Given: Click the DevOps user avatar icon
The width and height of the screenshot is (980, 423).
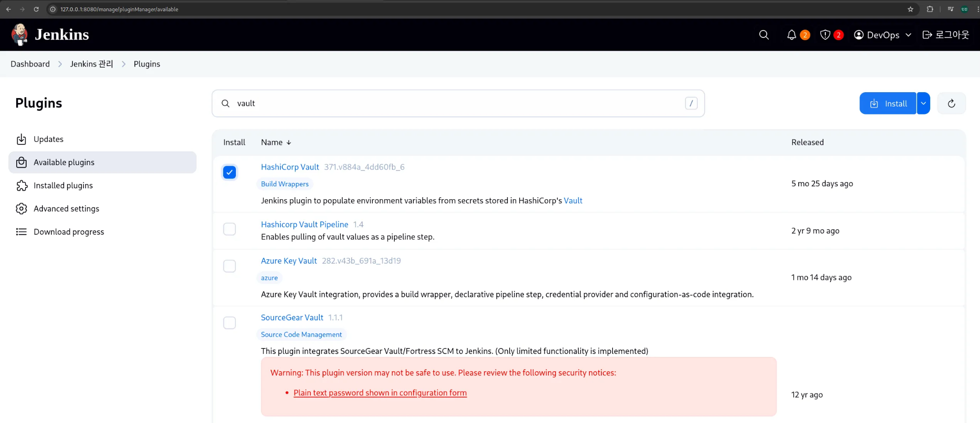Looking at the screenshot, I should [859, 35].
